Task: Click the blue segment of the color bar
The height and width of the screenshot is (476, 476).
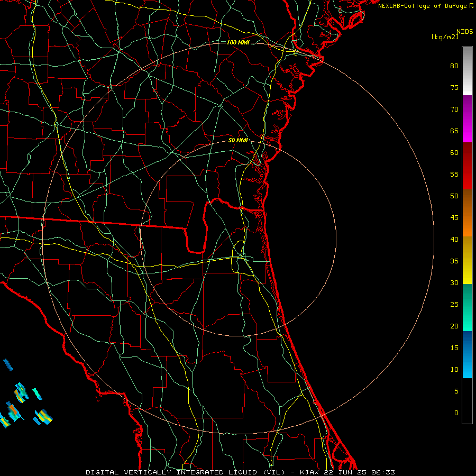Action: tap(467, 354)
